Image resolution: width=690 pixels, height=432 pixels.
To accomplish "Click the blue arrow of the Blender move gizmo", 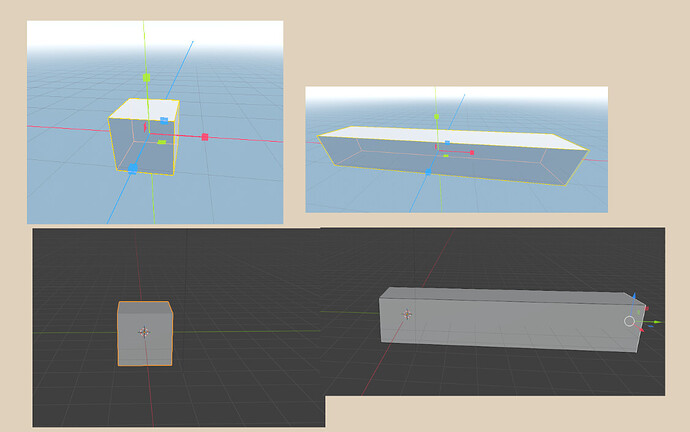I will point(634,298).
